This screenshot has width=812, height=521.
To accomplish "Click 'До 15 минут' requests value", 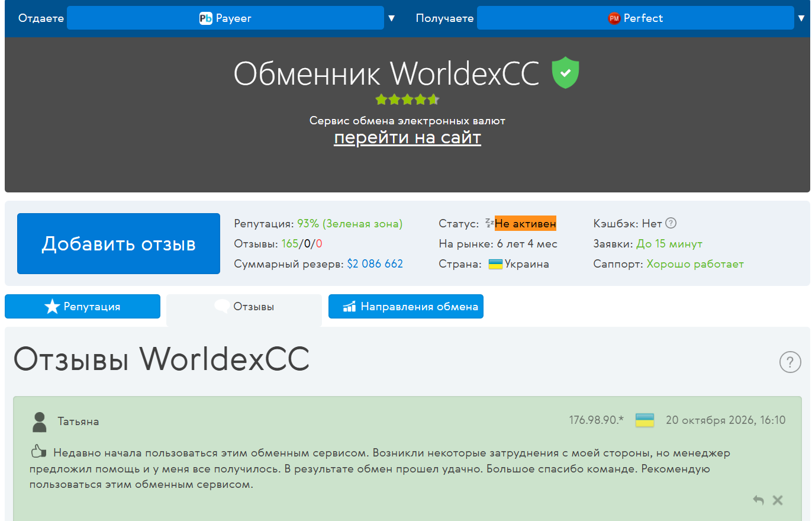I will click(669, 244).
